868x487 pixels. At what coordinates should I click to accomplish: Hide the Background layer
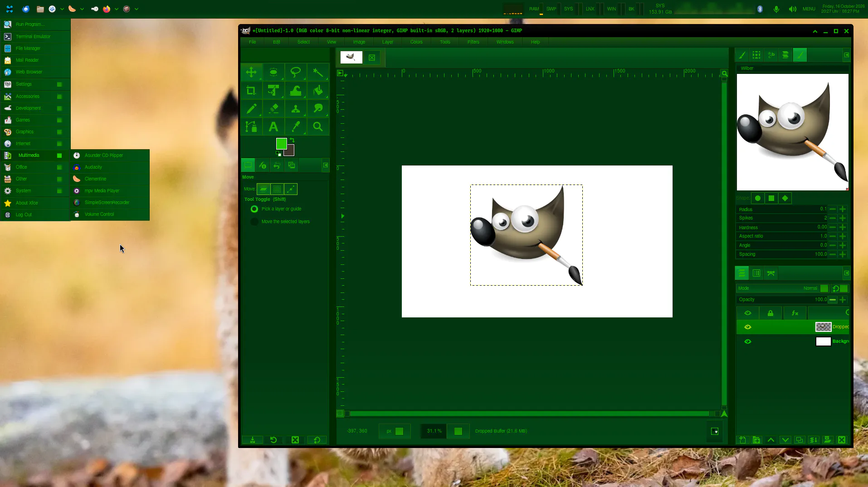coord(748,341)
